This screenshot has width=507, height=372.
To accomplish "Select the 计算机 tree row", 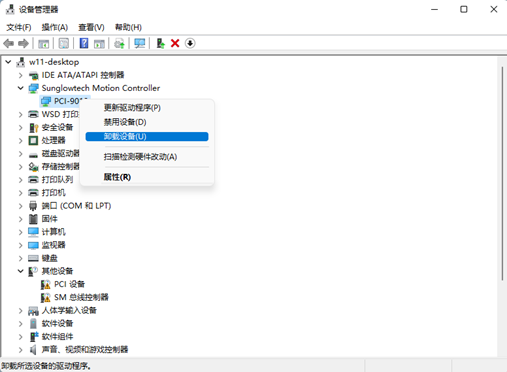I will tap(53, 232).
